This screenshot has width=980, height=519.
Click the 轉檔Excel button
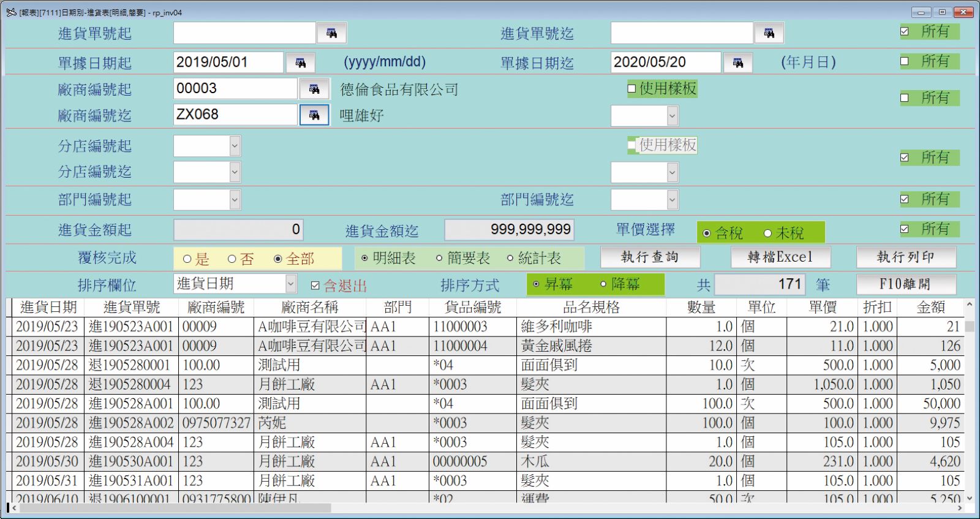780,257
